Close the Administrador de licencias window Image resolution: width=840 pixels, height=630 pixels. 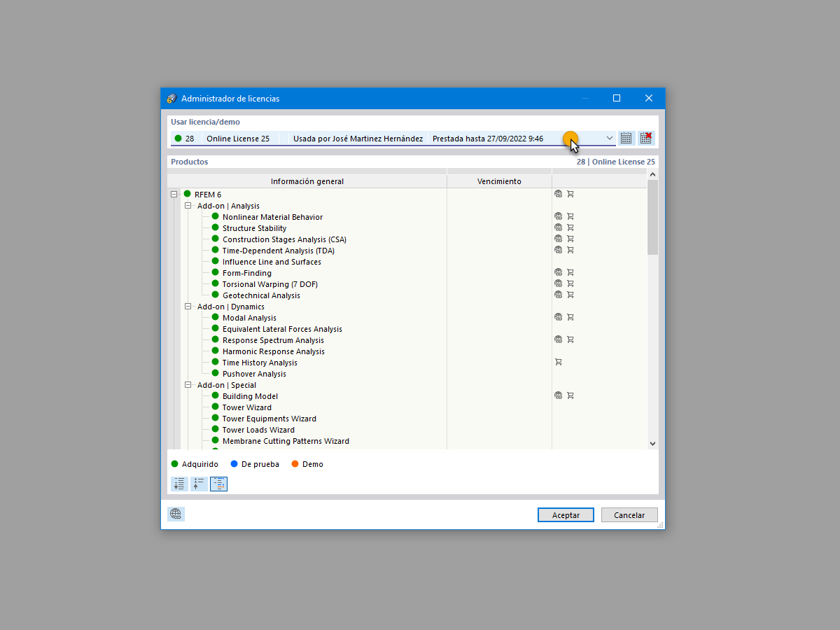point(649,98)
